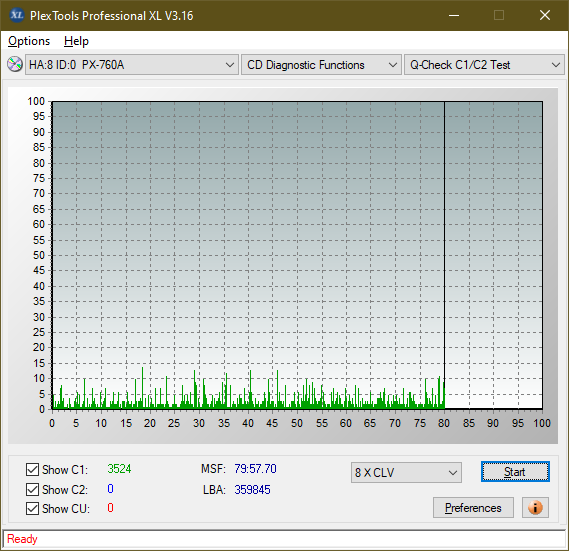The image size is (569, 551).
Task: Open the orange info icon button
Action: [x=535, y=507]
